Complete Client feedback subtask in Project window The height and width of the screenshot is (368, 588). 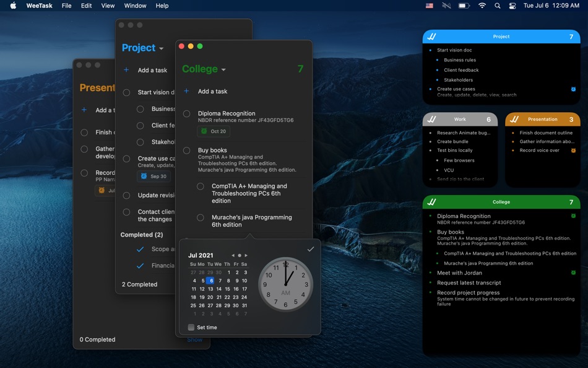click(x=141, y=125)
